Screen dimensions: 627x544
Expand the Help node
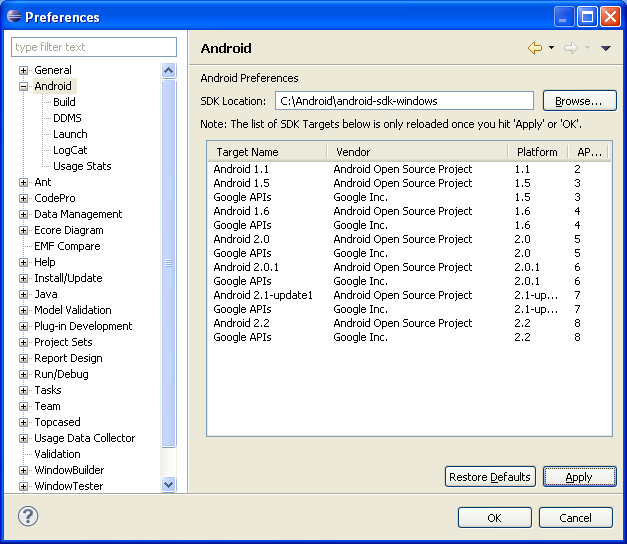(x=24, y=262)
